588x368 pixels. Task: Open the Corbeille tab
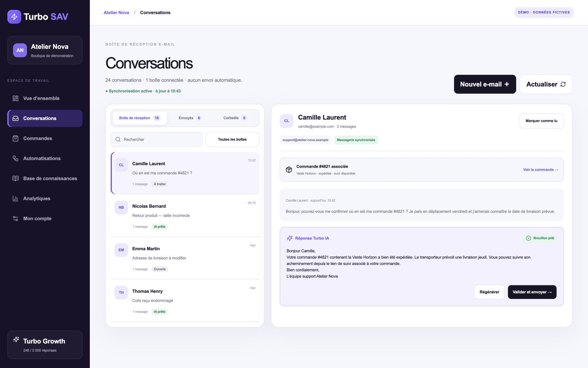235,118
